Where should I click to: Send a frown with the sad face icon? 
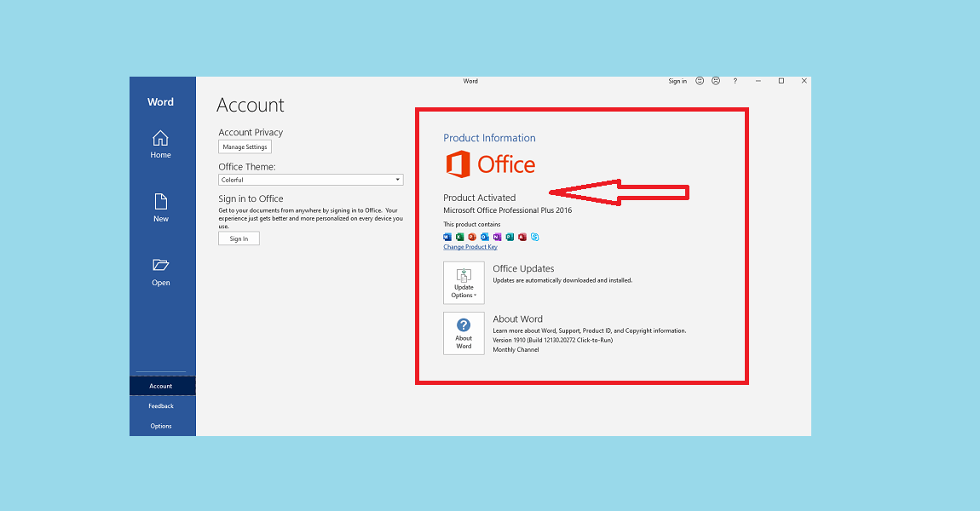coord(716,81)
